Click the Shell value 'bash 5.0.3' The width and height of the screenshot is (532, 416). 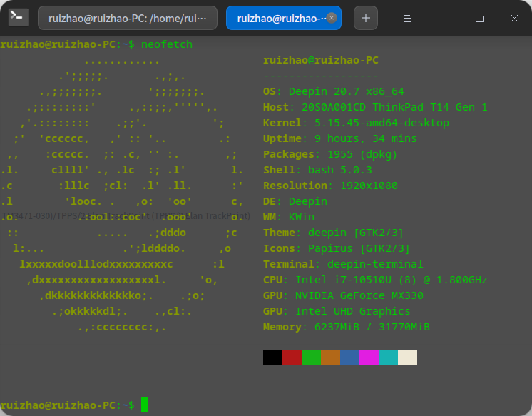pos(340,170)
